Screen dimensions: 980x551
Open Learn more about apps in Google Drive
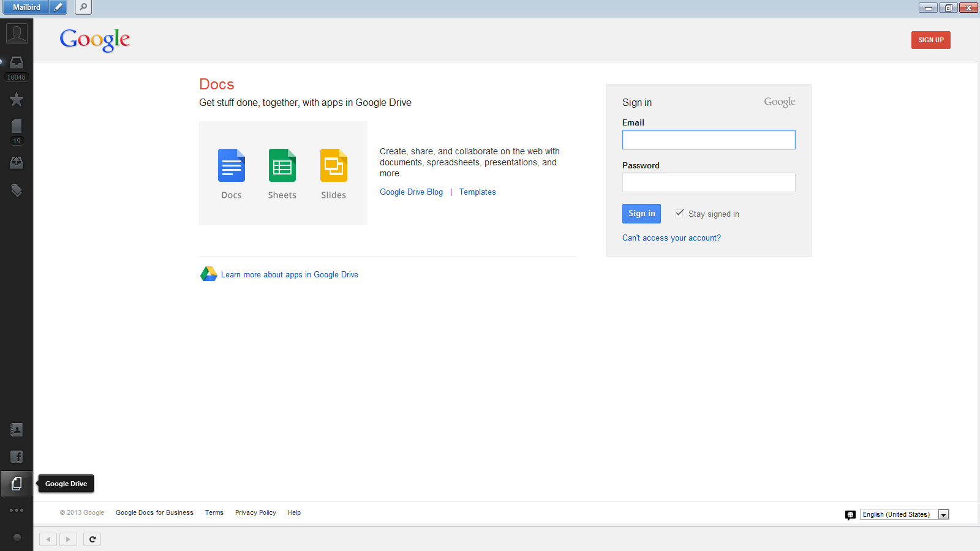(290, 275)
